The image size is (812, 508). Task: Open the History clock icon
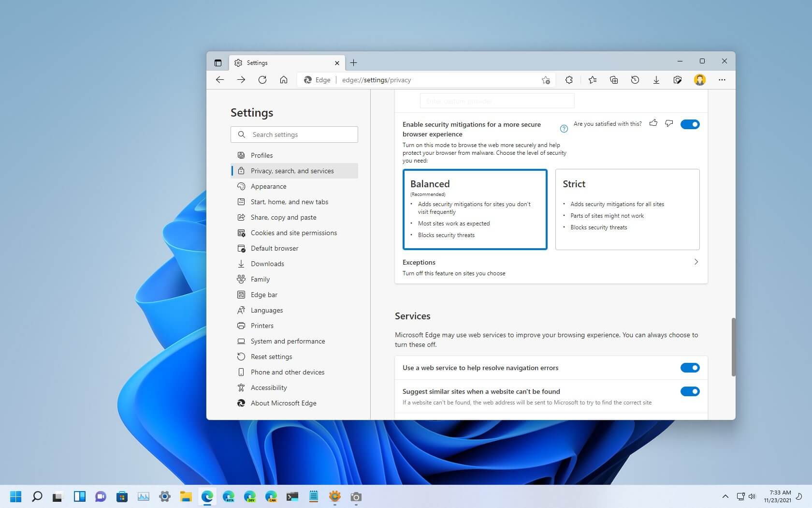[635, 80]
